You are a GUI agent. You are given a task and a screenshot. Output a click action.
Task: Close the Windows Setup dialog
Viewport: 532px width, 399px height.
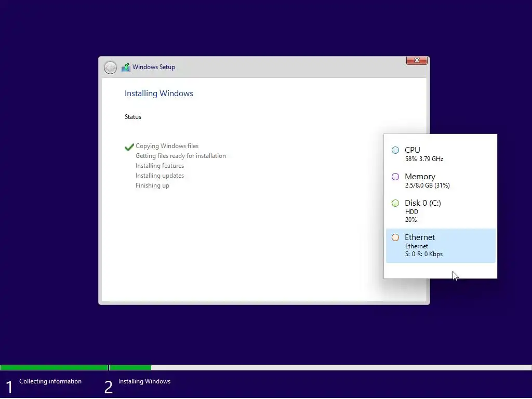click(417, 60)
